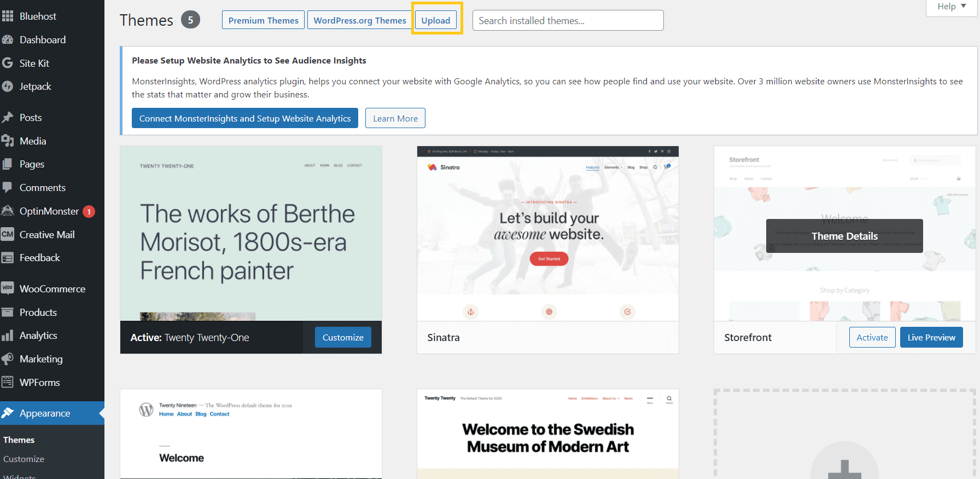Click the Dashboard gauge icon

tap(8, 40)
